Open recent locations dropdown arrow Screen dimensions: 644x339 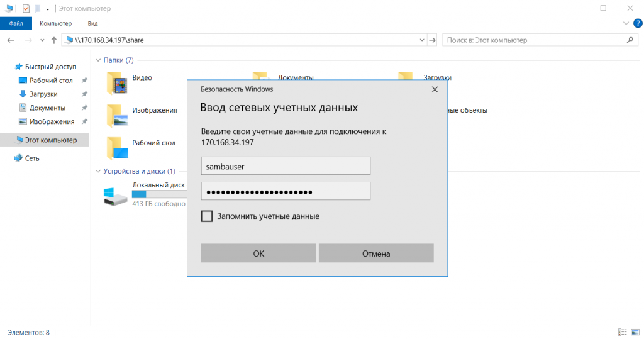(42, 40)
